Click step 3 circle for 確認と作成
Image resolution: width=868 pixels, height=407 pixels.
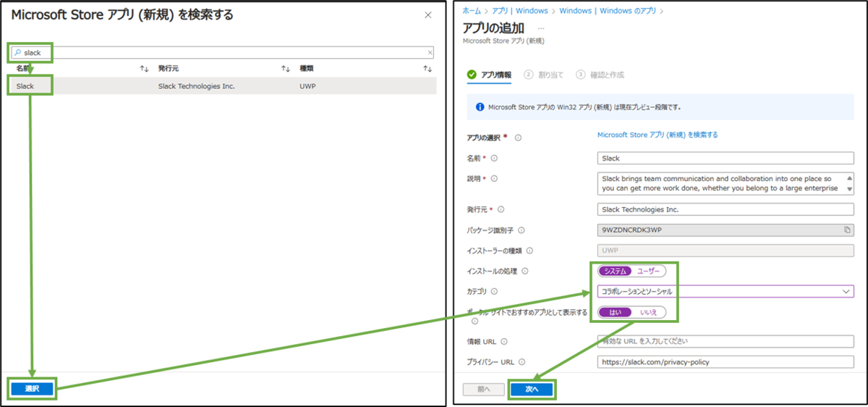pos(581,75)
